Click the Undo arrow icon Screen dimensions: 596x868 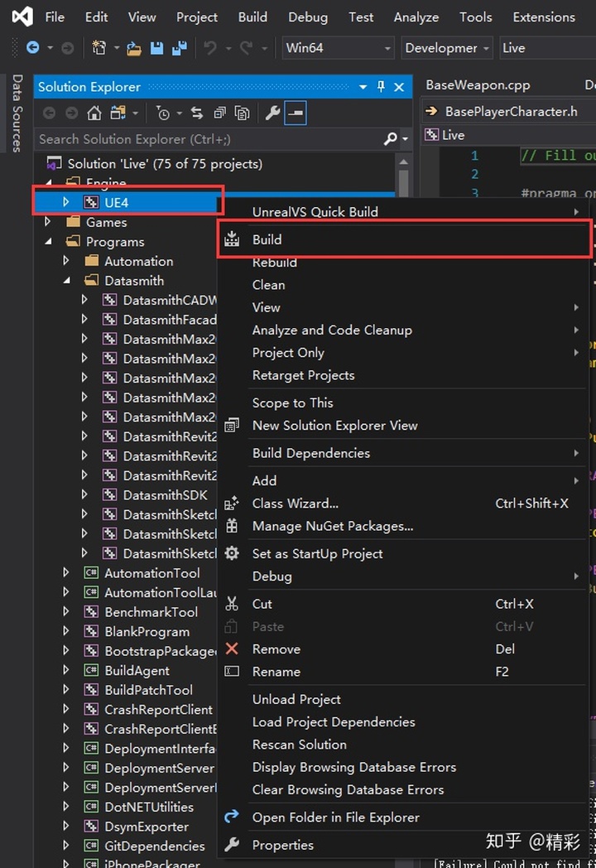210,48
